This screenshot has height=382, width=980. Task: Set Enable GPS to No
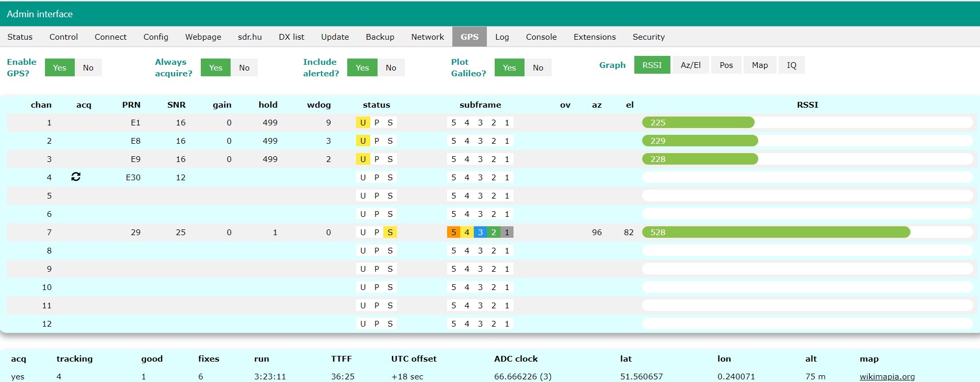(x=88, y=68)
